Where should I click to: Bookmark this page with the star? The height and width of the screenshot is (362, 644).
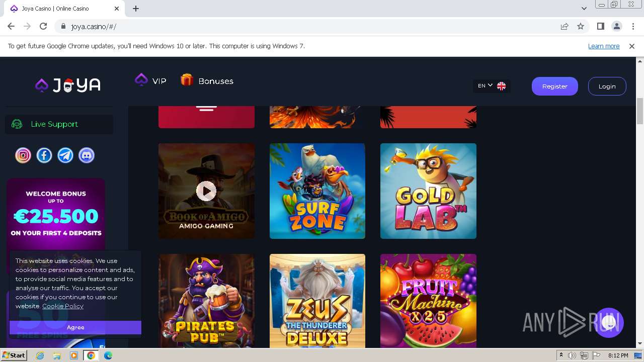[581, 26]
